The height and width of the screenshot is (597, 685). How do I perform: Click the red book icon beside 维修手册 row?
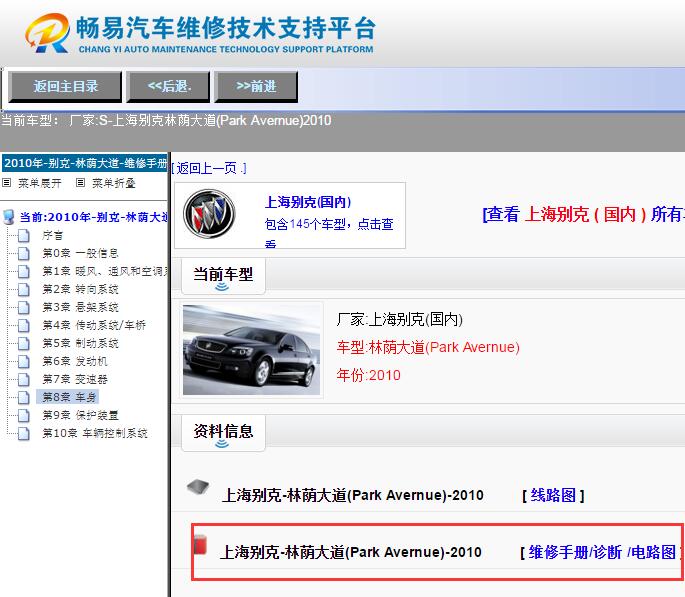tap(200, 544)
